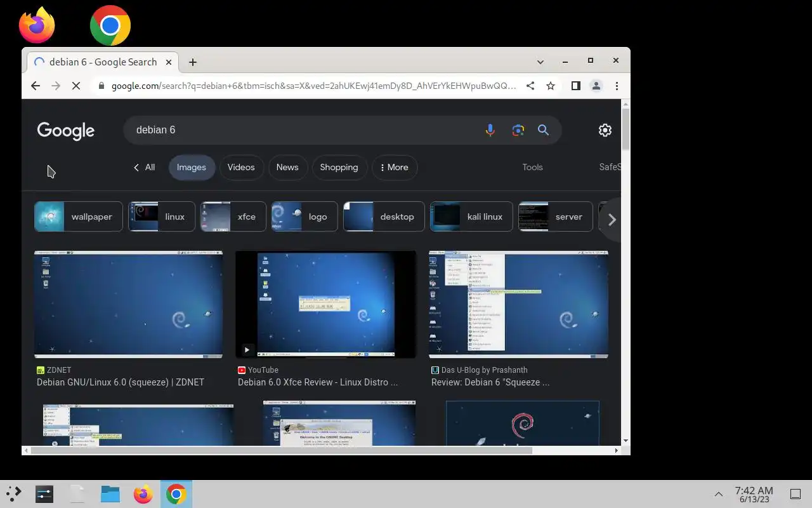Close the debian 6 - Google Search tab
The image size is (812, 508).
pyautogui.click(x=169, y=62)
